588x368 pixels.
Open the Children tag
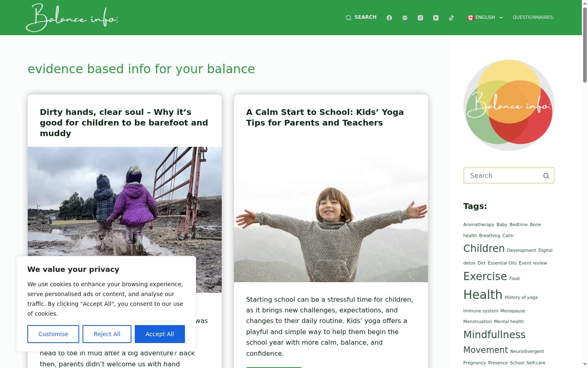click(484, 248)
